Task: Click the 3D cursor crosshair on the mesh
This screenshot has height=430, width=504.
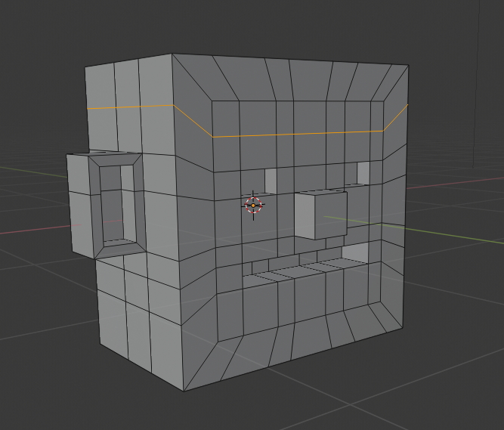Action: [x=253, y=206]
